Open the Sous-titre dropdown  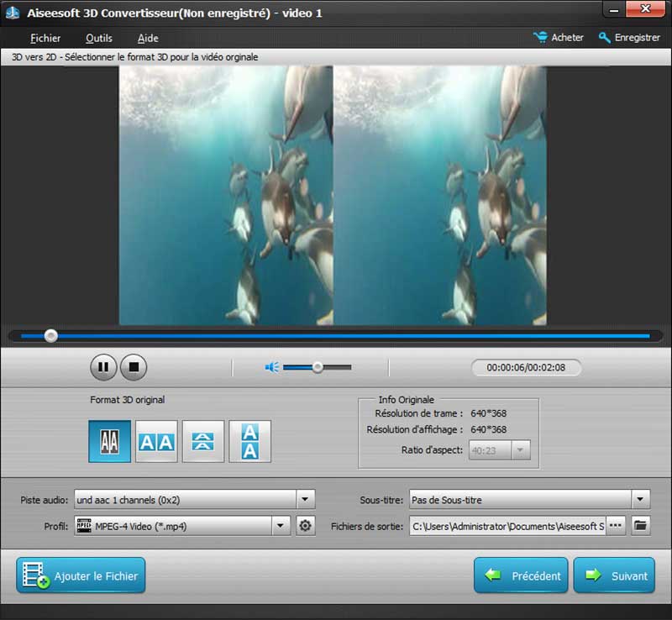pyautogui.click(x=638, y=499)
